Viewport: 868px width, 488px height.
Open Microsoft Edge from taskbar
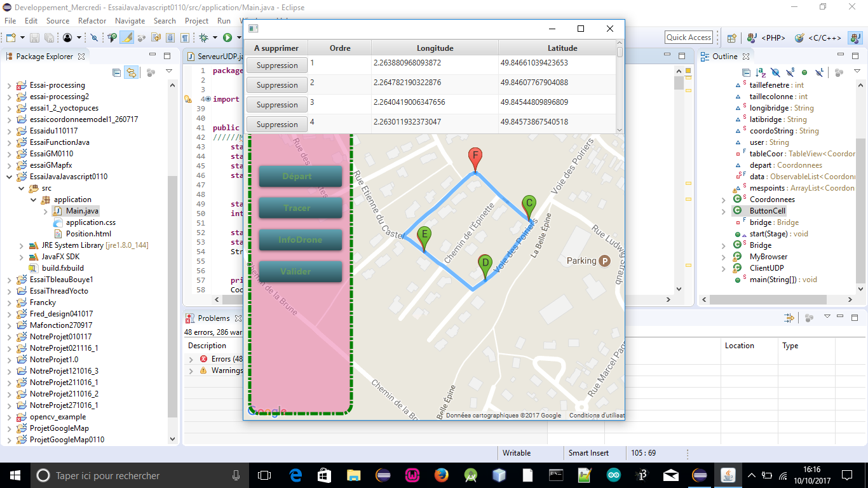[x=295, y=475]
